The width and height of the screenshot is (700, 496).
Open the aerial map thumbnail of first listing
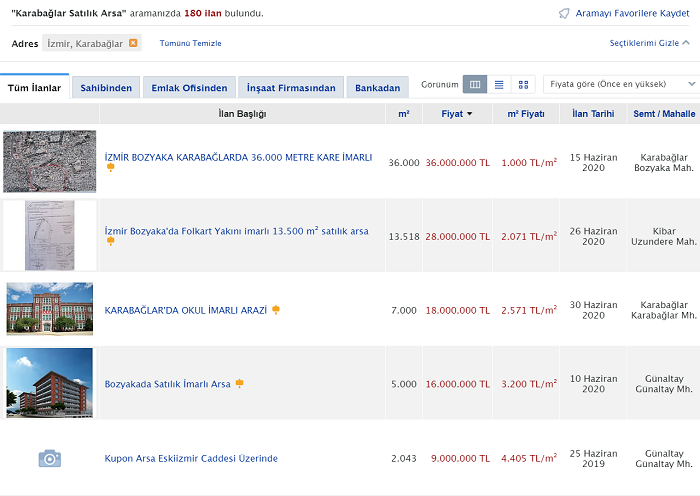point(50,161)
